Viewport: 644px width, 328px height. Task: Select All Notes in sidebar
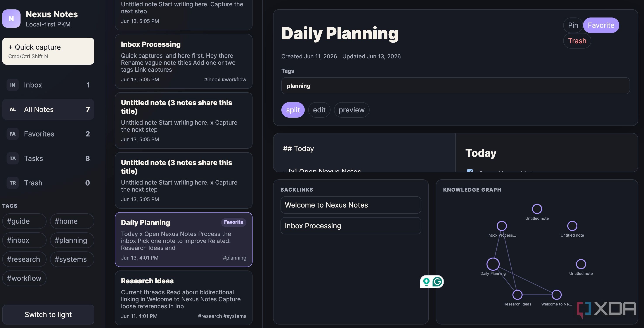[48, 109]
